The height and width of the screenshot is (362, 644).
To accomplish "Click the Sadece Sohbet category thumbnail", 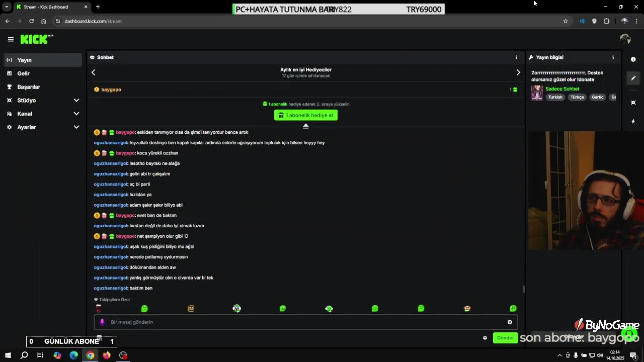I will (537, 93).
